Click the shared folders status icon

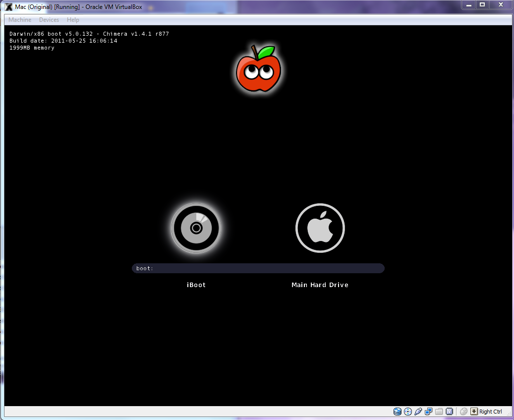click(x=439, y=412)
